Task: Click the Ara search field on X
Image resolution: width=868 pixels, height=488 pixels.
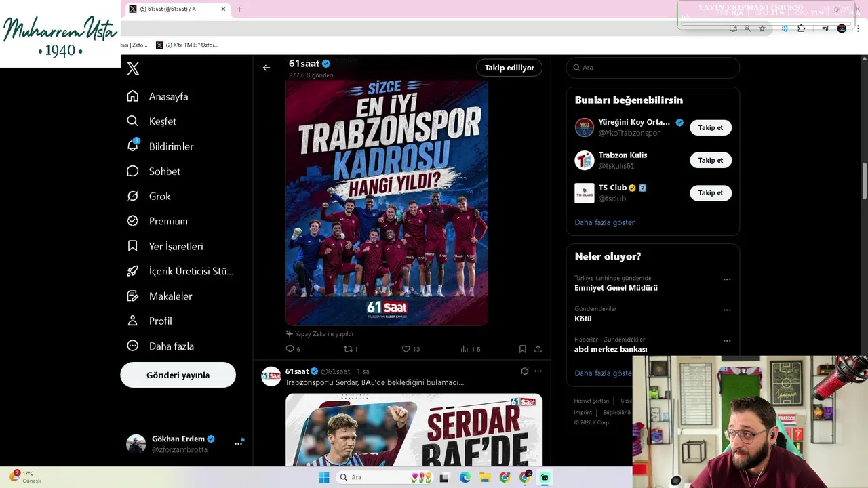Action: coord(653,68)
